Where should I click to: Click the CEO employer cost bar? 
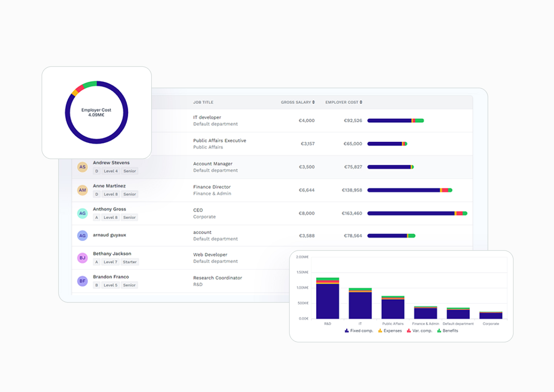417,213
